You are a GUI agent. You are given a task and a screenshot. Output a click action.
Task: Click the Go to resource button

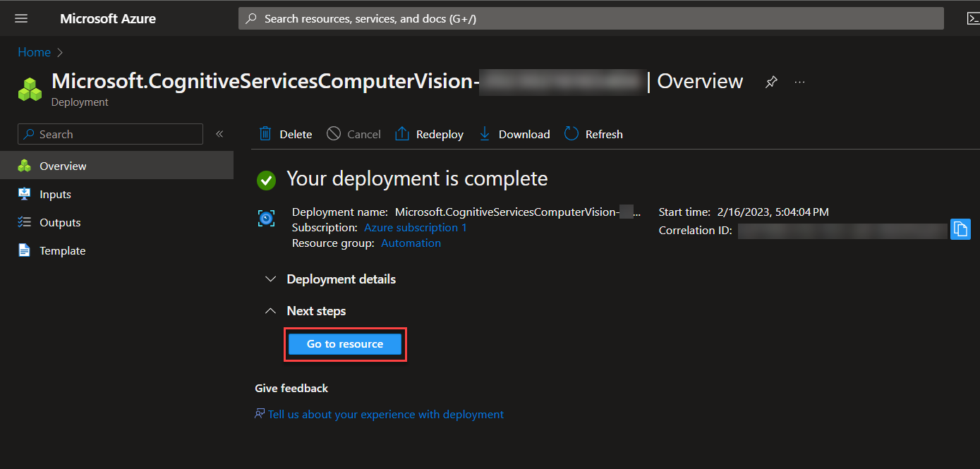(344, 344)
